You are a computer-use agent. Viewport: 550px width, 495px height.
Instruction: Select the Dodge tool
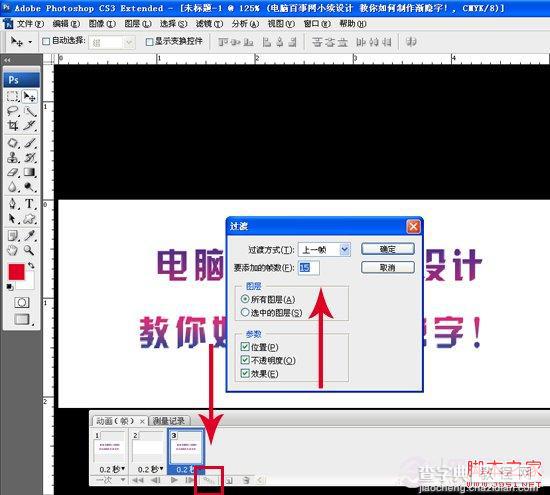29,187
